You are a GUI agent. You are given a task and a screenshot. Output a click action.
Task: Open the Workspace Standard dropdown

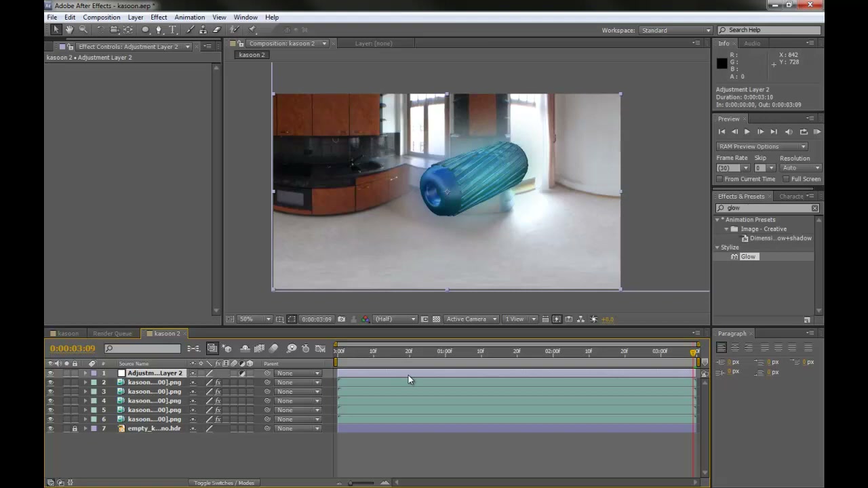click(675, 30)
